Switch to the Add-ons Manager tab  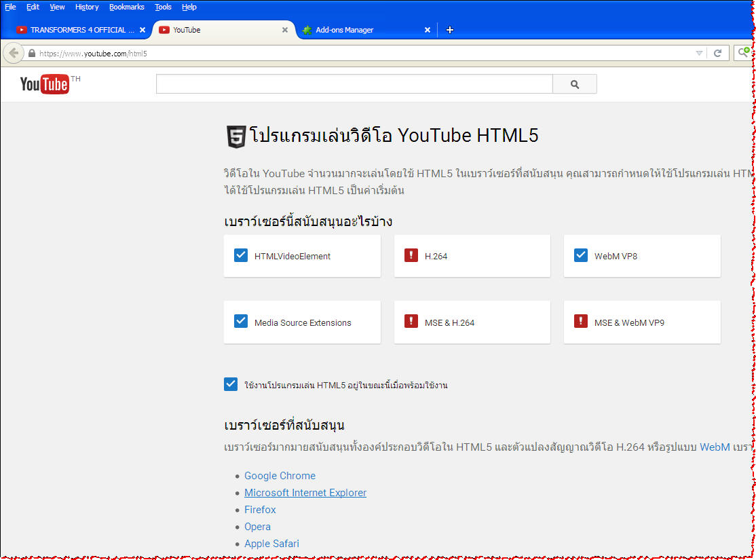point(366,30)
